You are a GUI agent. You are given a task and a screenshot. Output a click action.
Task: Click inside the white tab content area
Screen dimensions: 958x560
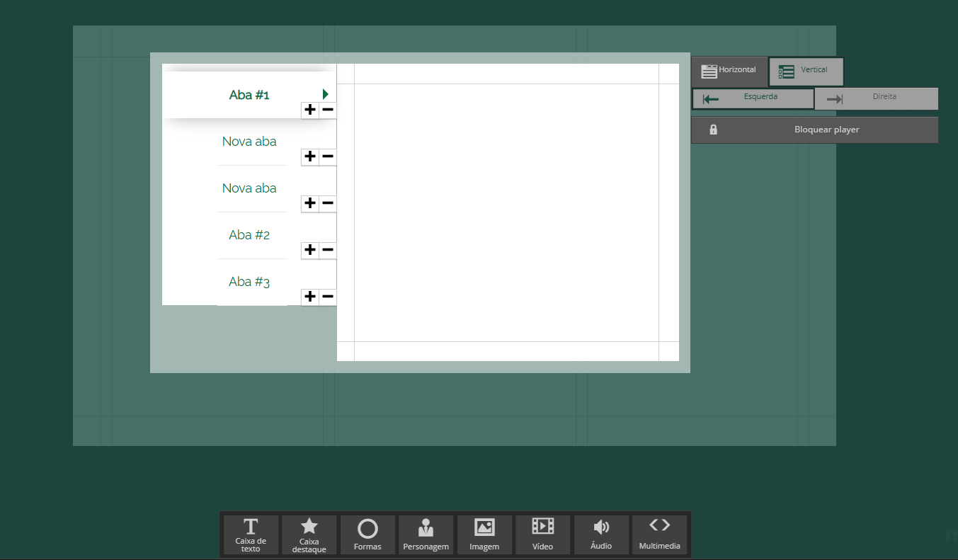506,212
